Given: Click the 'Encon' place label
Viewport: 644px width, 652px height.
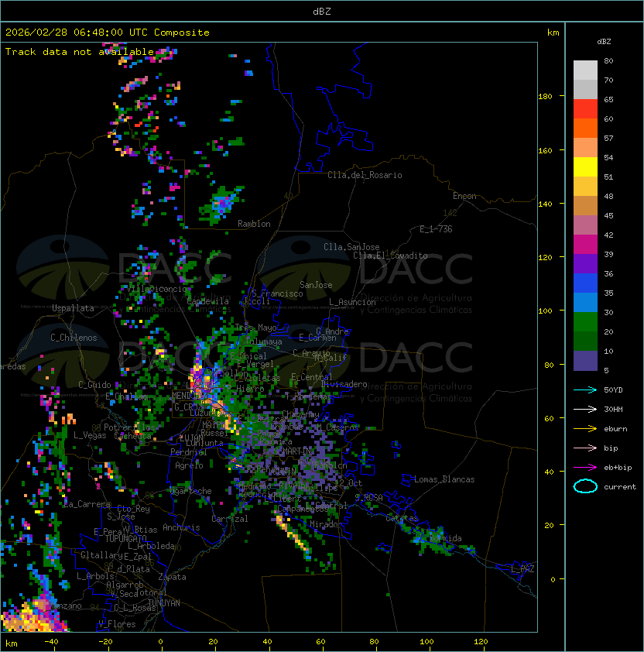Looking at the screenshot, I should [464, 196].
